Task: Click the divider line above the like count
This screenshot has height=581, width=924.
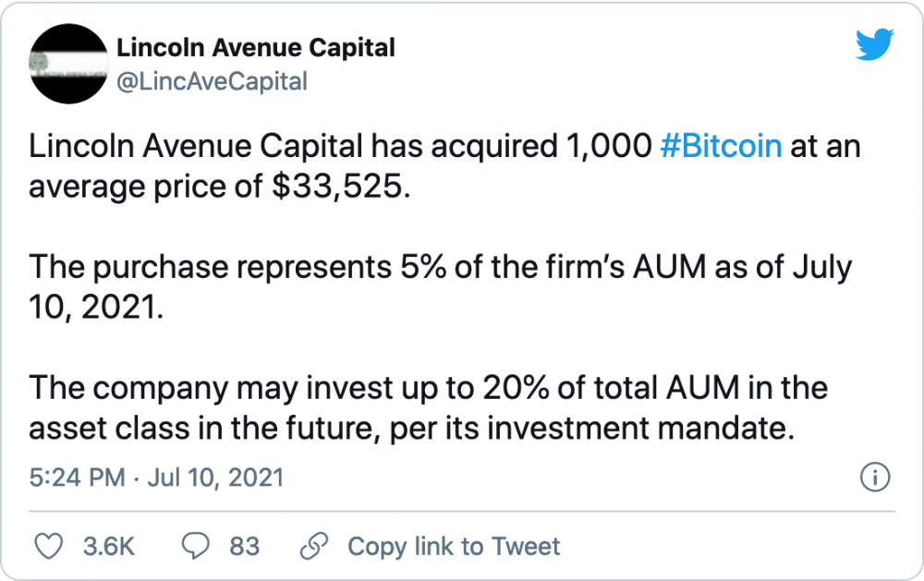Action: (462, 511)
